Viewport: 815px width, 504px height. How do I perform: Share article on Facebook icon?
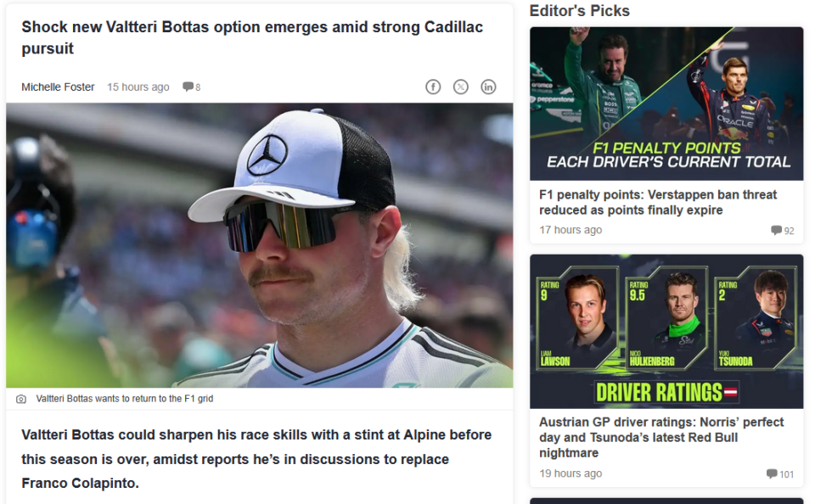(x=433, y=87)
